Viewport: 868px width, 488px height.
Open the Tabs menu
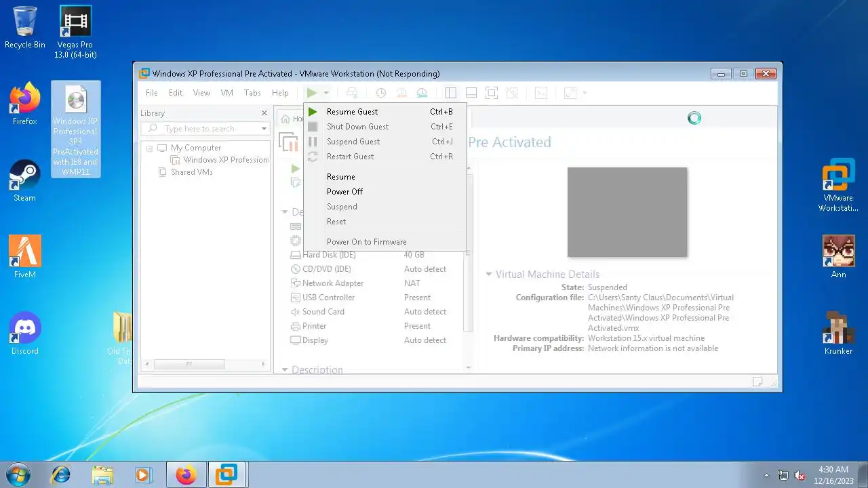coord(252,93)
